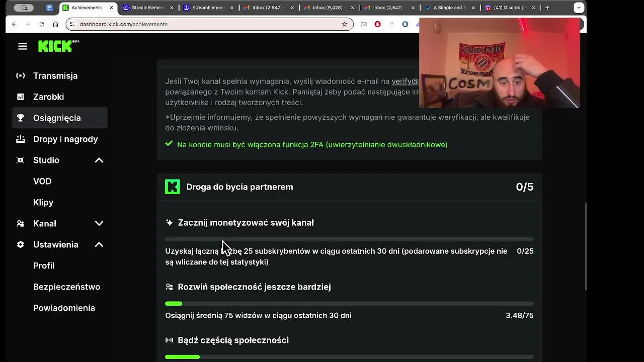The image size is (644, 362).
Task: Click the 0/5 partner progress counter
Action: tap(525, 187)
